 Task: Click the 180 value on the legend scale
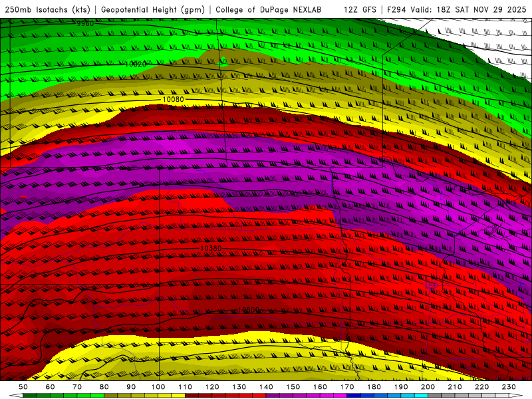click(x=374, y=387)
